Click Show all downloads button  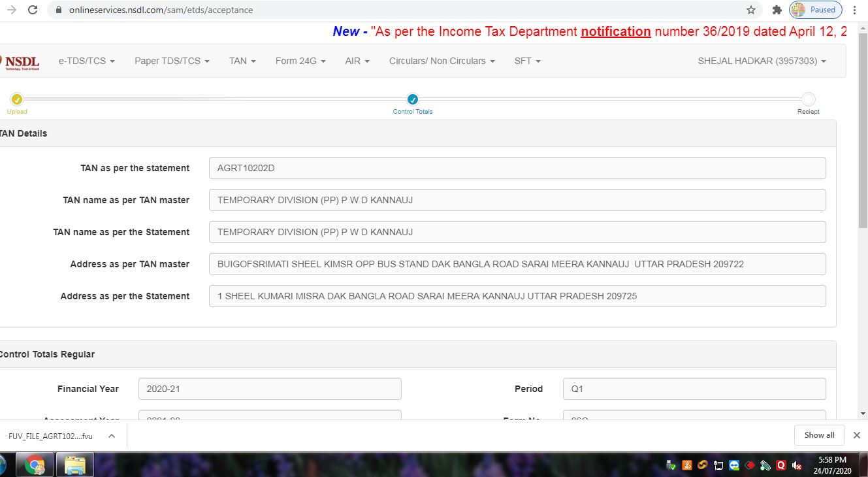click(819, 435)
